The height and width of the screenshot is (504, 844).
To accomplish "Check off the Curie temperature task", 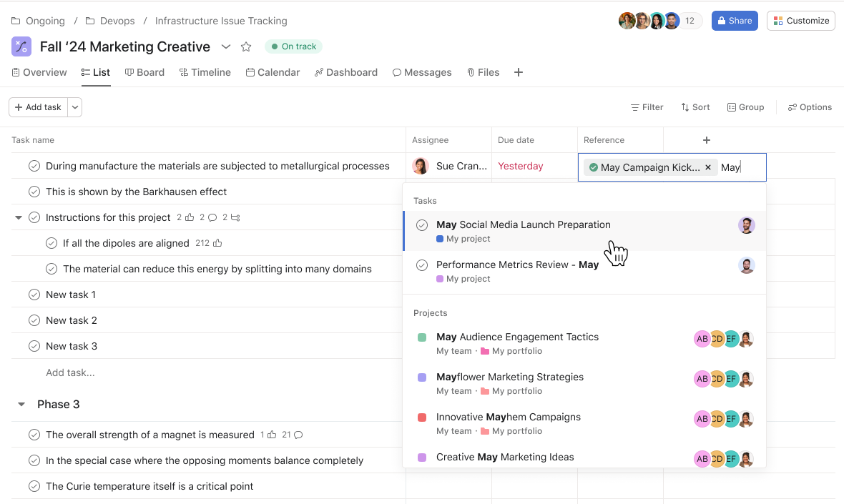I will (x=34, y=486).
